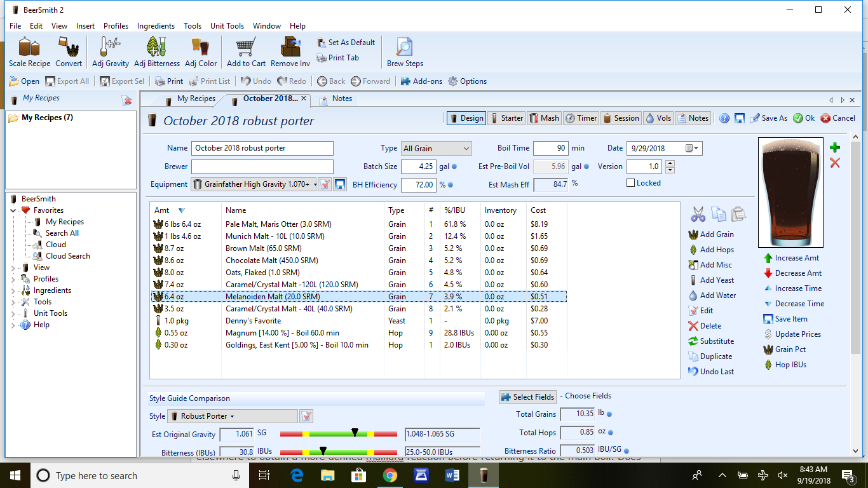Open Style dropdown Robust Porter

(233, 416)
